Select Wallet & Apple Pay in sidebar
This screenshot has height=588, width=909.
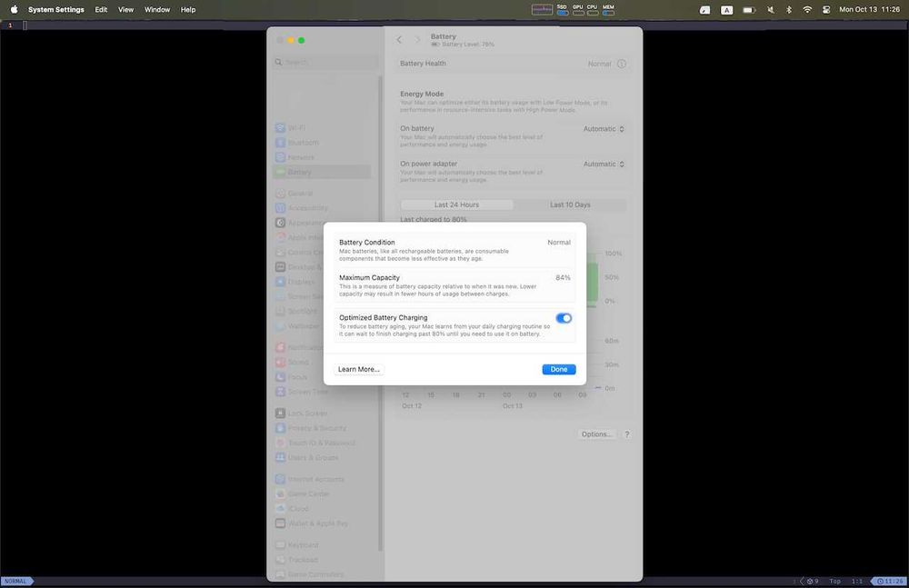321,523
